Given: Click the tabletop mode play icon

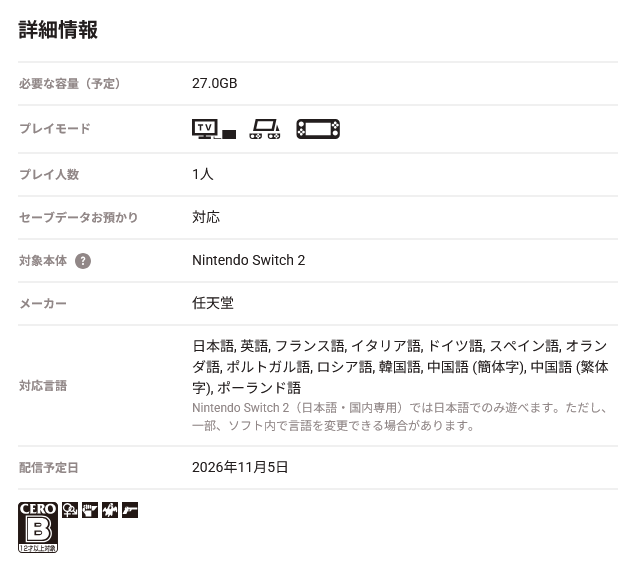Looking at the screenshot, I should 265,129.
